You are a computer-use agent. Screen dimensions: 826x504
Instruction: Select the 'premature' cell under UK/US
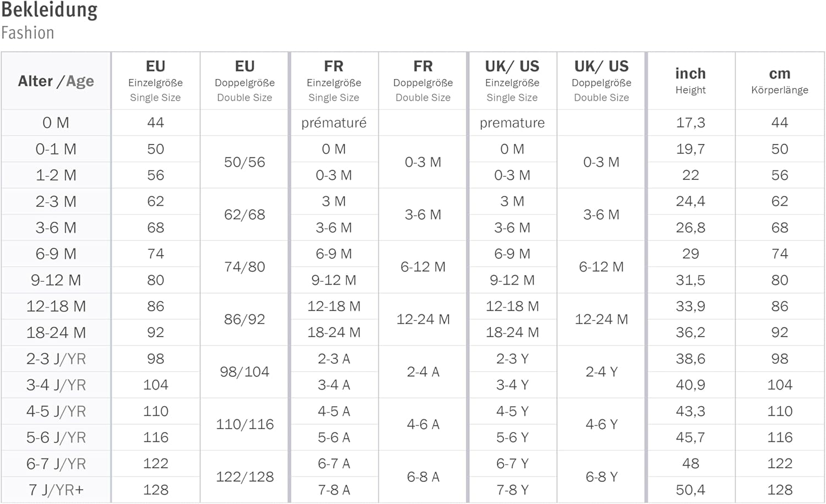click(x=512, y=123)
